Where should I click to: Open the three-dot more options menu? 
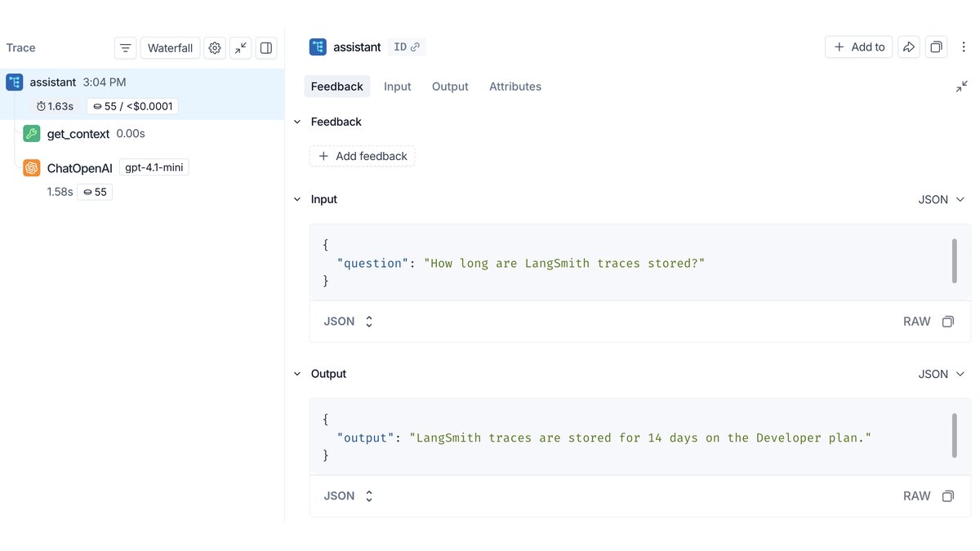(x=964, y=47)
